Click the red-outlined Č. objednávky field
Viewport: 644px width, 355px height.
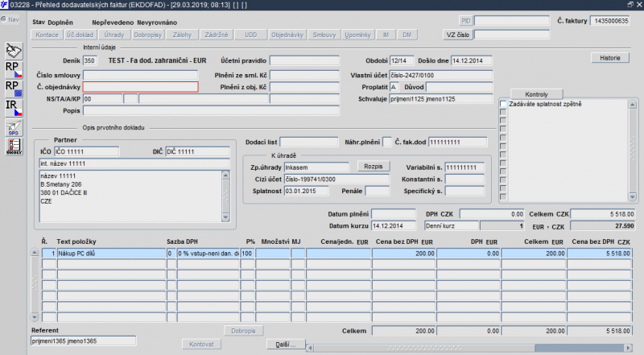140,87
